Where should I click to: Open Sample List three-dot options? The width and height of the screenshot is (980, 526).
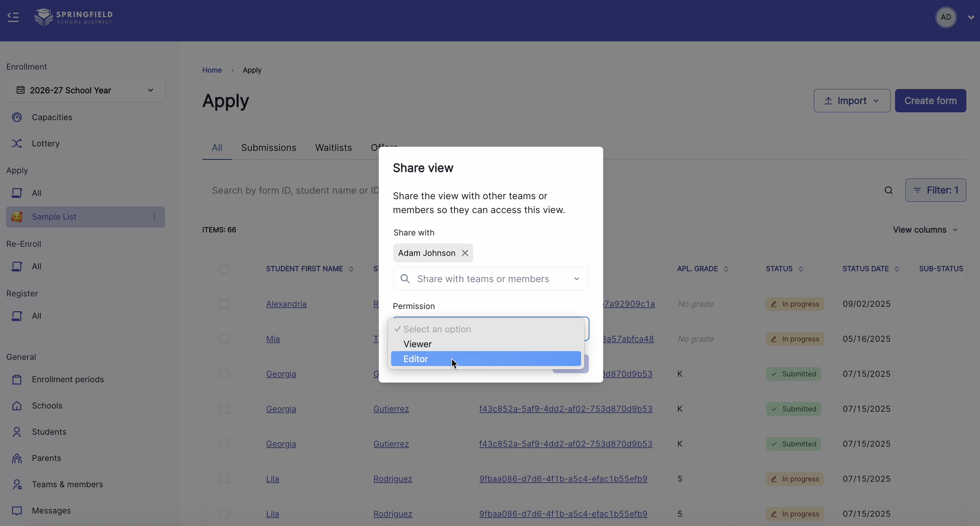click(x=154, y=217)
